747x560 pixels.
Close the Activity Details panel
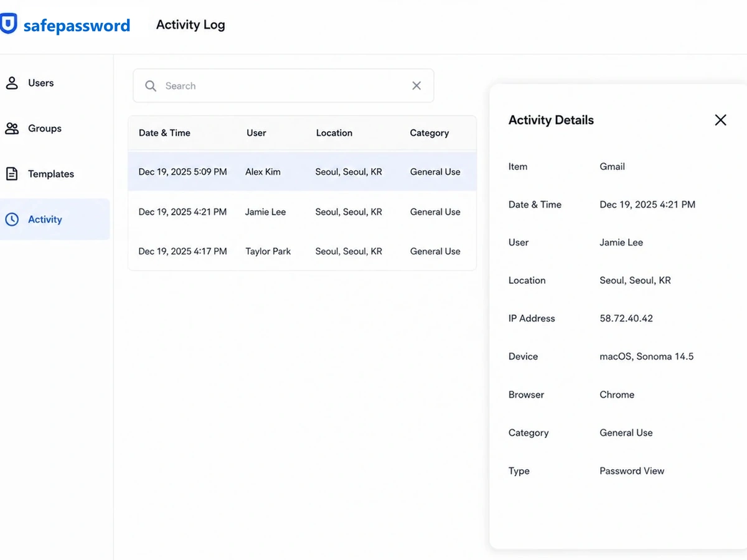(x=720, y=120)
